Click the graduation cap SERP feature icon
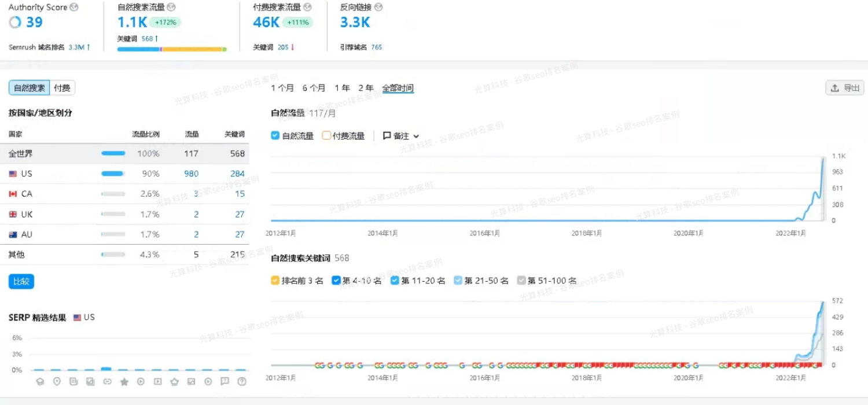Image resolution: width=868 pixels, height=405 pixels. click(x=40, y=382)
